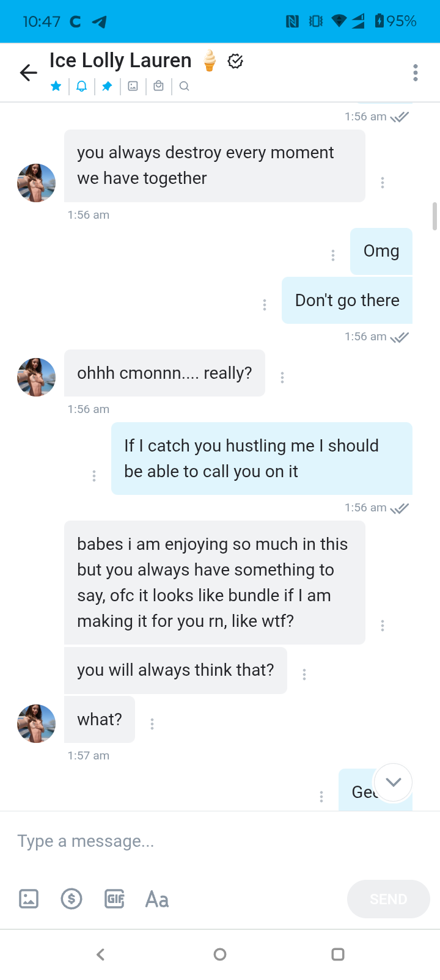The width and height of the screenshot is (440, 980).
Task: Open the chat media gallery icon
Action: point(133,86)
